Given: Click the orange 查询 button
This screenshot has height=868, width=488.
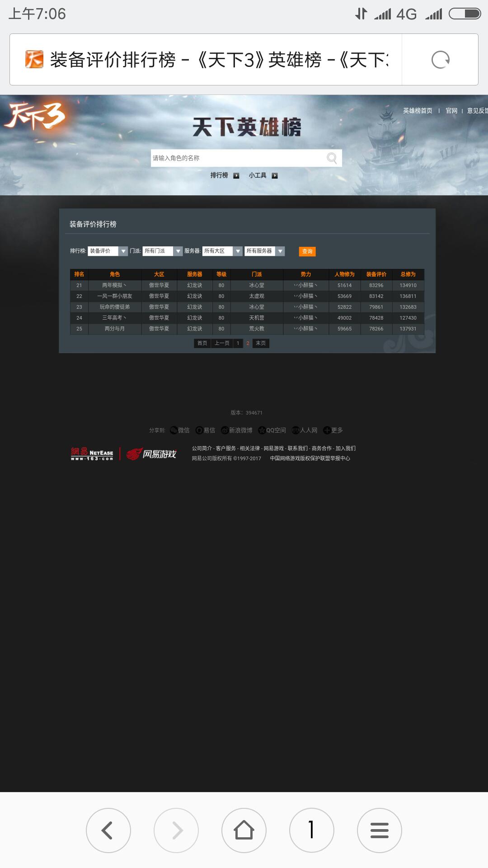Looking at the screenshot, I should pos(307,251).
